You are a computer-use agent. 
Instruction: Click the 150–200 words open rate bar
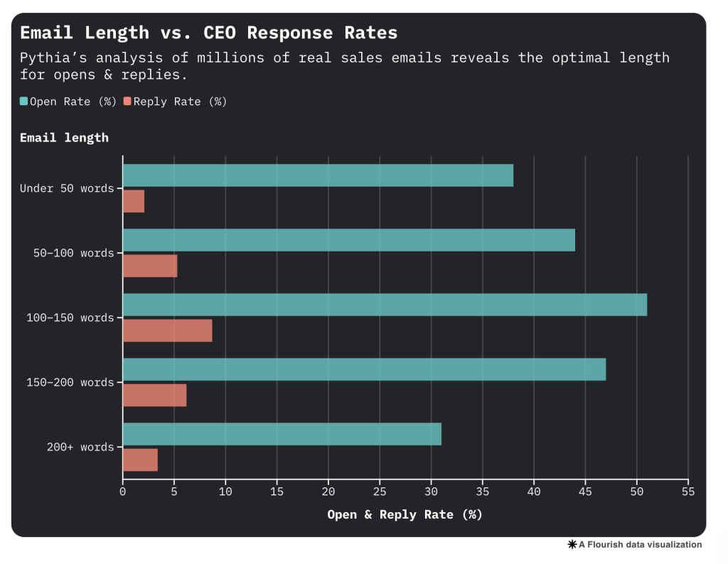364,369
